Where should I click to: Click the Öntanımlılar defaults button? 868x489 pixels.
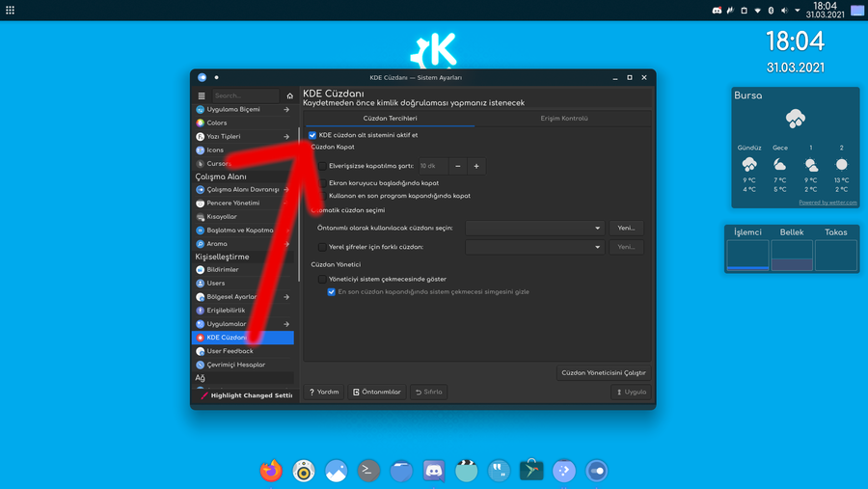tap(377, 393)
